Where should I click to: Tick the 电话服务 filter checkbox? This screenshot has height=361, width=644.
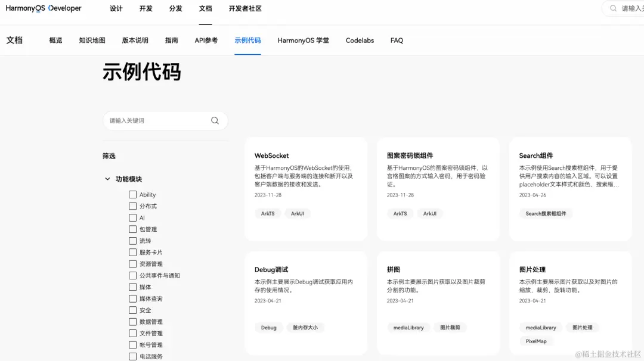coord(132,356)
